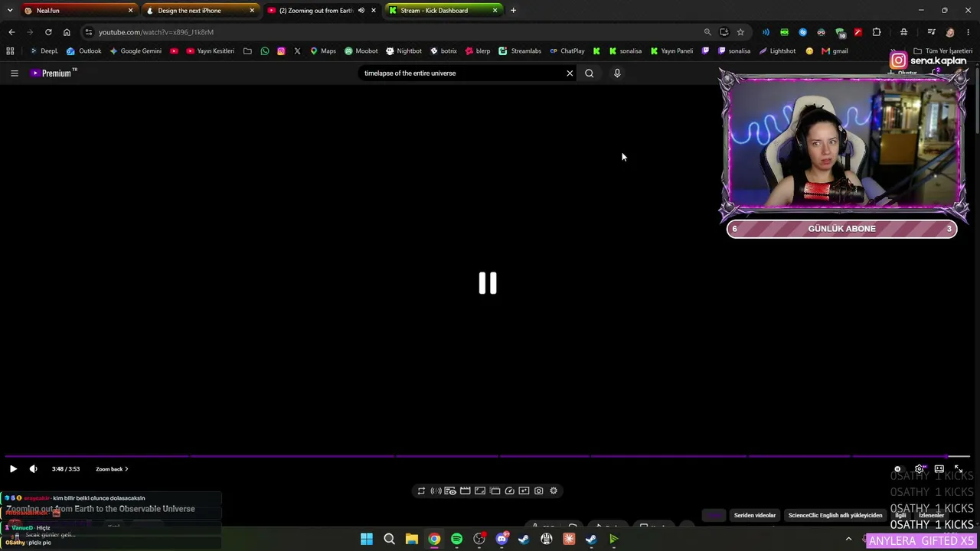Screen dimensions: 980x551
Task: Click the loop icon in the enhancer toolbar
Action: (421, 491)
